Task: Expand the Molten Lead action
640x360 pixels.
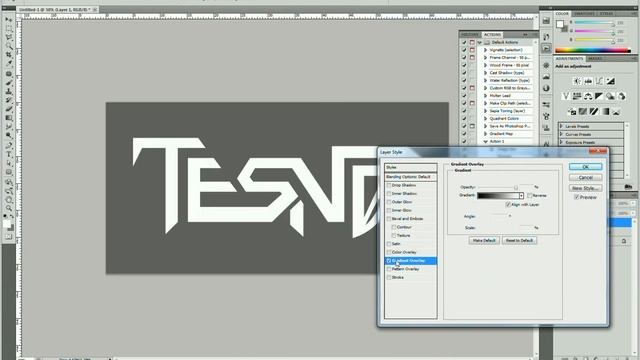Action: coord(485,96)
